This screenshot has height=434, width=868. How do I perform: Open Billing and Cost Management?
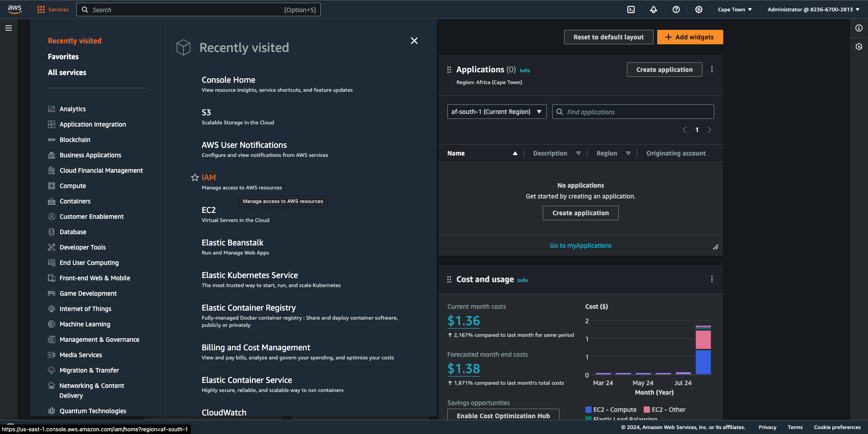256,348
